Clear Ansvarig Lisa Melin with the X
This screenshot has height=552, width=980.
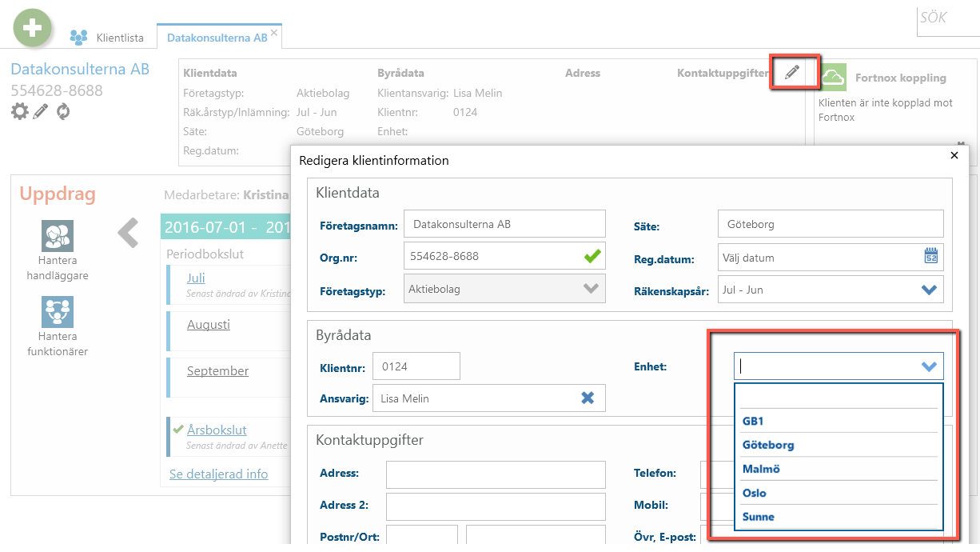pos(588,398)
